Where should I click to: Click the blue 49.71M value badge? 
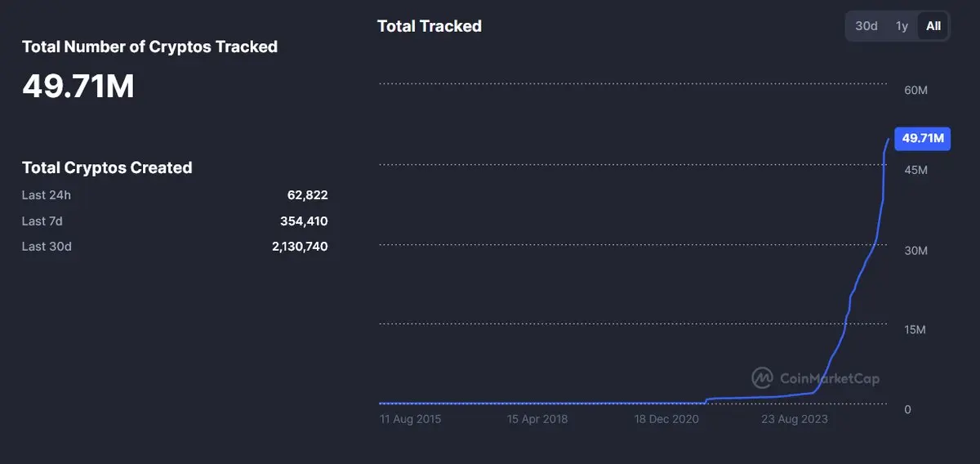pyautogui.click(x=923, y=139)
